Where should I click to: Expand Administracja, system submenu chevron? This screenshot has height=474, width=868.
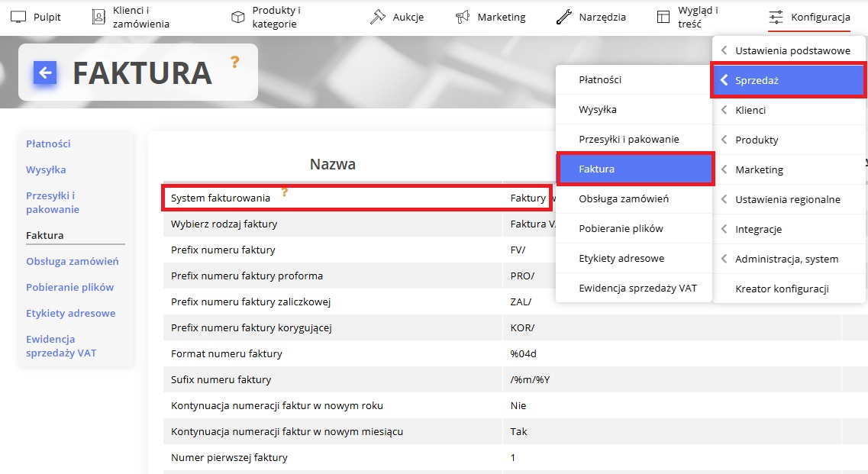pos(724,260)
